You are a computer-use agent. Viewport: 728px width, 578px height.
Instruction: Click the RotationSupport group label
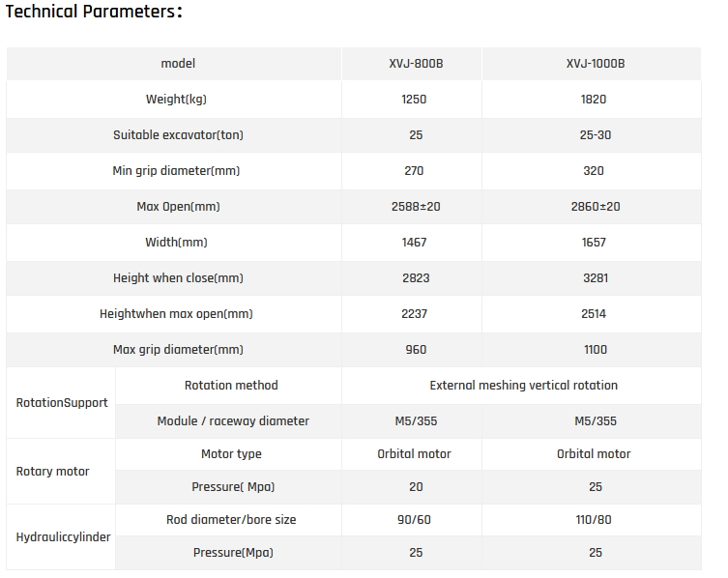click(62, 402)
